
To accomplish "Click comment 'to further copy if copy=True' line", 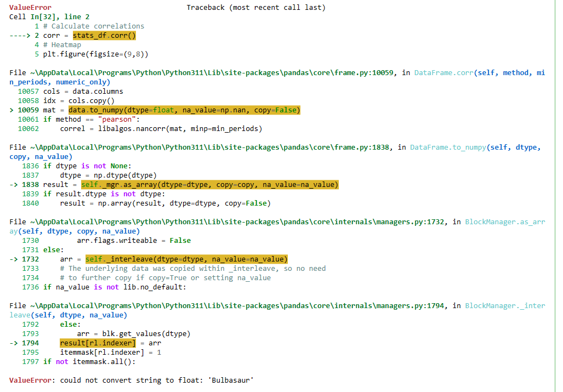I will pyautogui.click(x=165, y=278).
